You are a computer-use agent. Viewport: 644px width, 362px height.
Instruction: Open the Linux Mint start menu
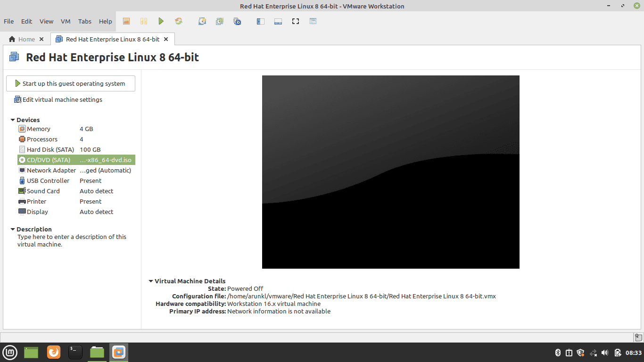click(x=10, y=352)
